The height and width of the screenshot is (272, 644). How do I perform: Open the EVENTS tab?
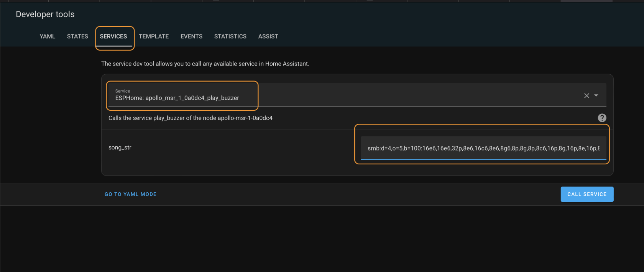pos(191,36)
